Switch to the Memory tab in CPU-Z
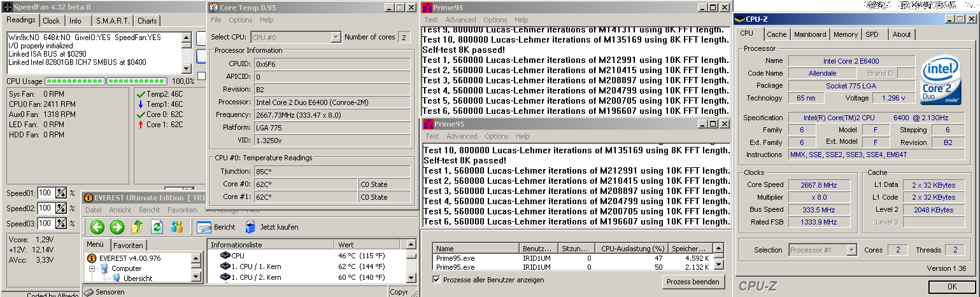 pyautogui.click(x=846, y=34)
